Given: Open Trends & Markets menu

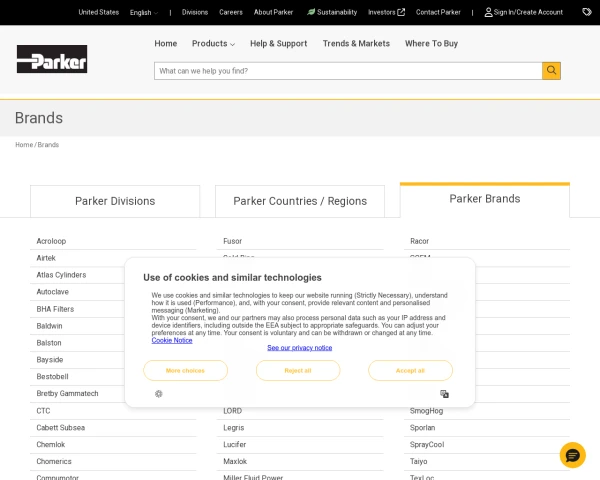Looking at the screenshot, I should point(356,44).
